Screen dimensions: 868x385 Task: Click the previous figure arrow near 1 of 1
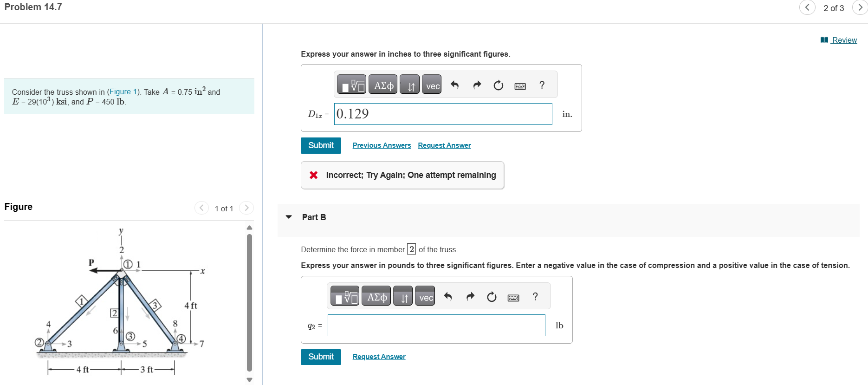point(201,208)
